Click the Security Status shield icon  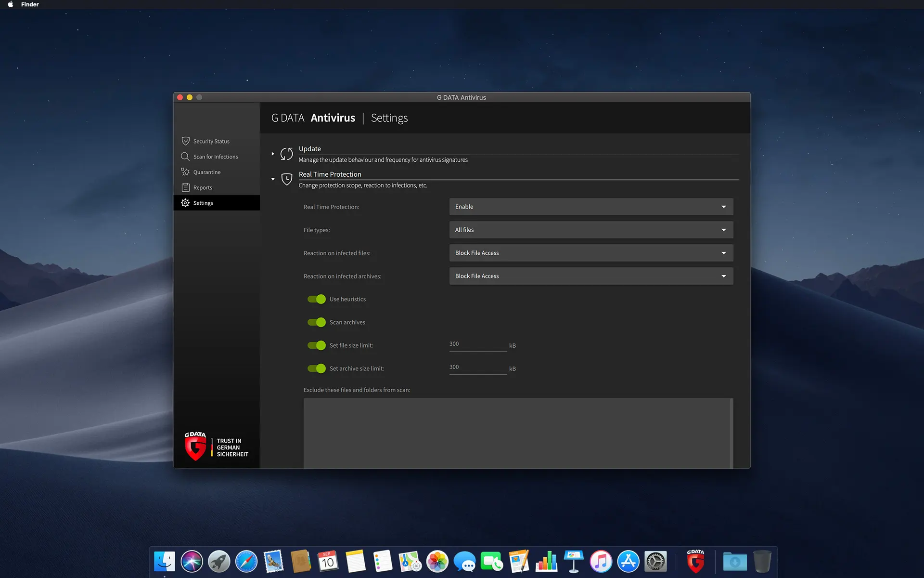[x=185, y=141]
